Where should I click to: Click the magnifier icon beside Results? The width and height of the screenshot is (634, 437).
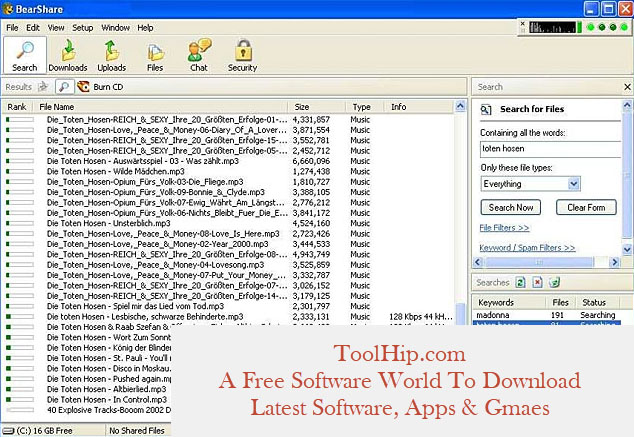click(64, 87)
